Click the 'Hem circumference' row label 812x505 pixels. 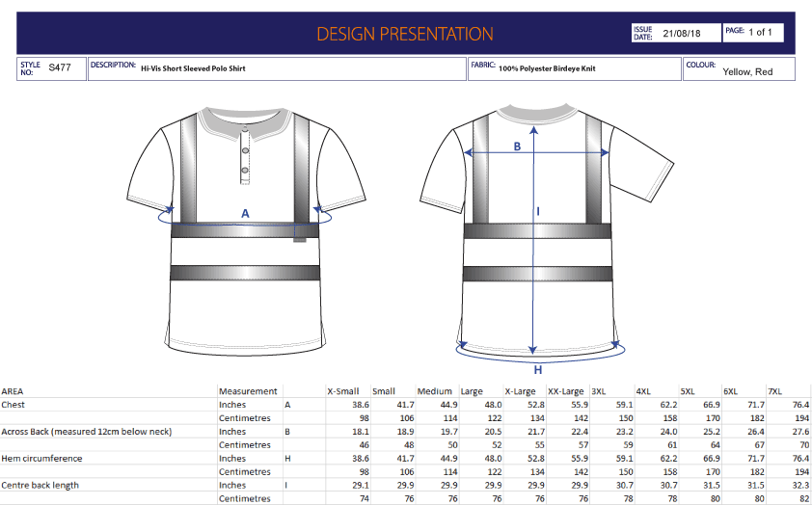[41, 459]
